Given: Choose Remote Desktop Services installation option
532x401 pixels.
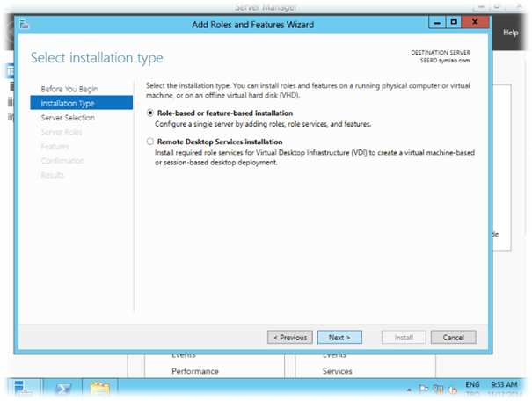Looking at the screenshot, I should point(150,142).
